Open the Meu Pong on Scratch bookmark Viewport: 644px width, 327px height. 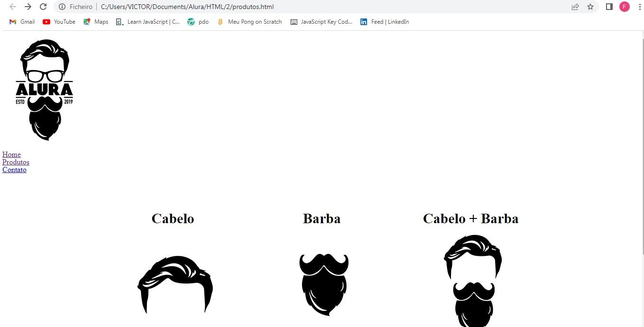pyautogui.click(x=249, y=22)
